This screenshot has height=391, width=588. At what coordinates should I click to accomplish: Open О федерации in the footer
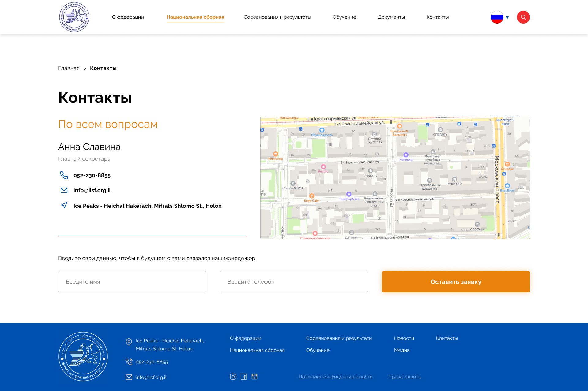coord(245,338)
